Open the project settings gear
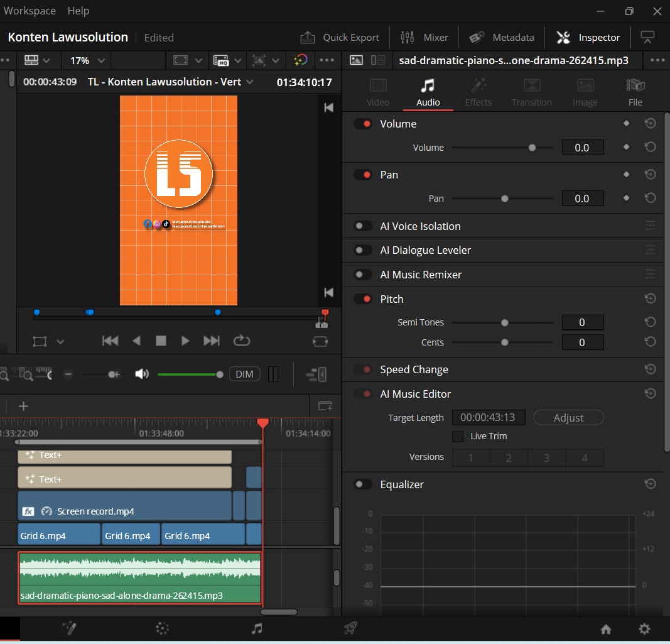The width and height of the screenshot is (670, 644). click(x=644, y=629)
